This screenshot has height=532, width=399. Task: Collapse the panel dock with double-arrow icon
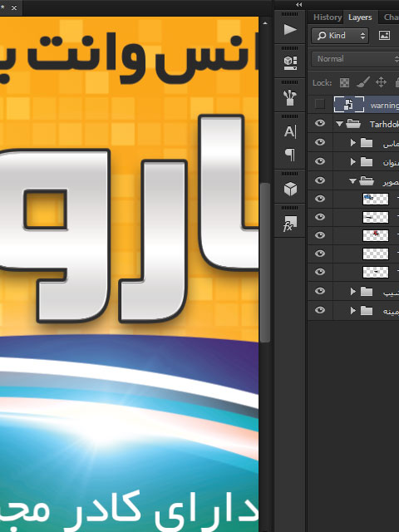tap(298, 4)
